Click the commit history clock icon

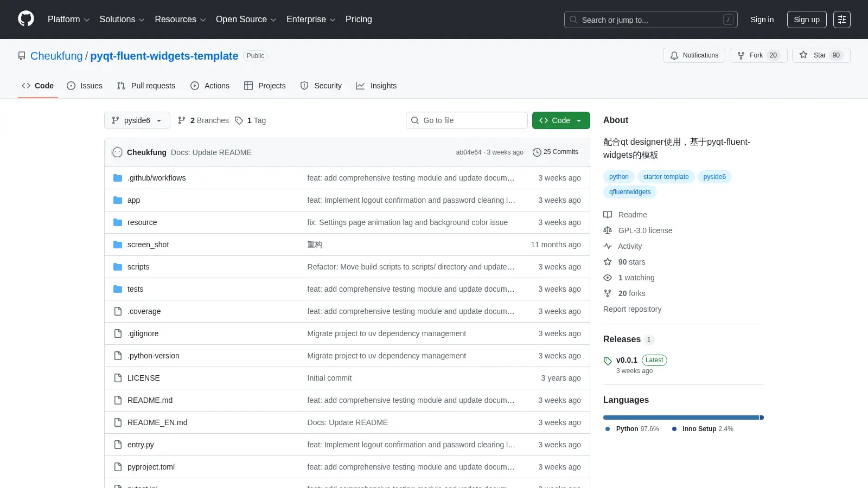pyautogui.click(x=537, y=152)
